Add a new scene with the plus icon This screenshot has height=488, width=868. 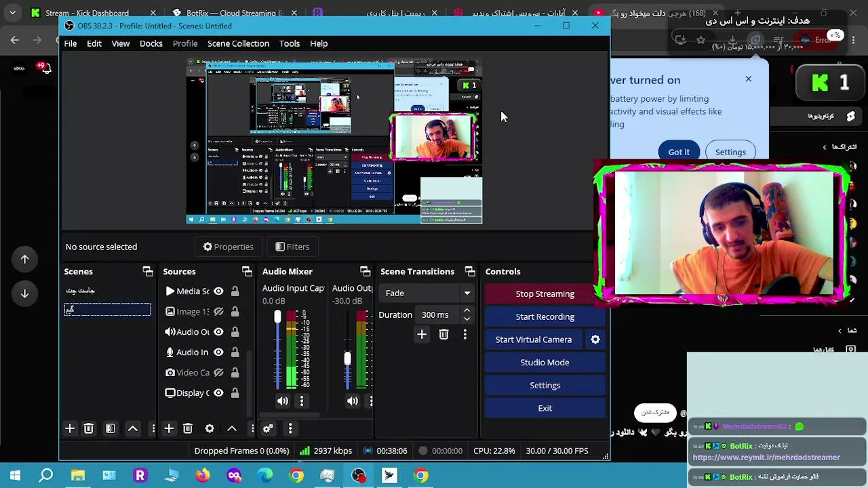[70, 428]
